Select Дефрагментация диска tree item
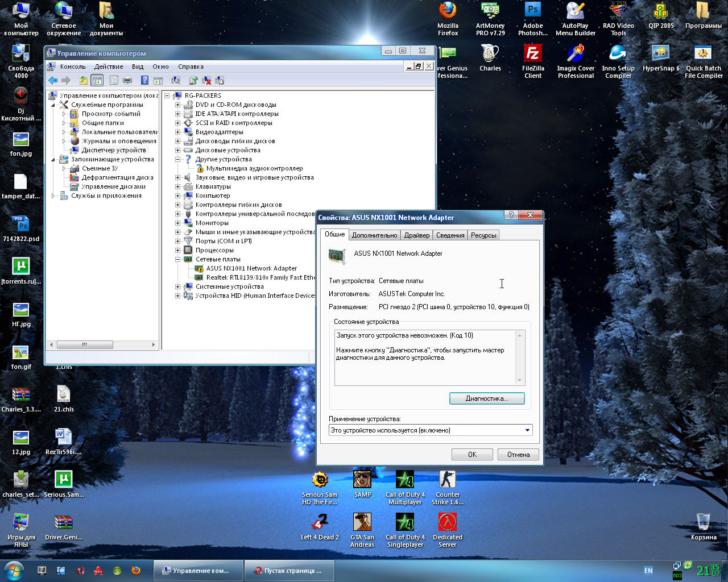The height and width of the screenshot is (582, 728). click(117, 177)
